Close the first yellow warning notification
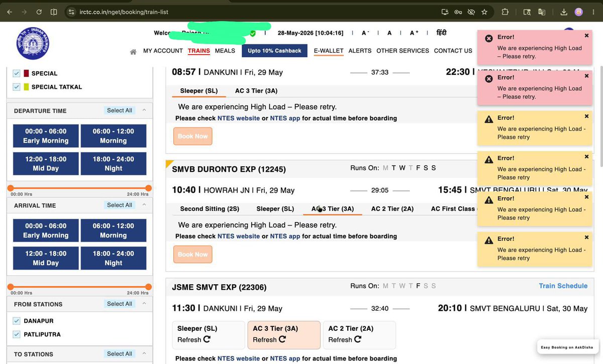603x364 pixels. click(x=586, y=116)
